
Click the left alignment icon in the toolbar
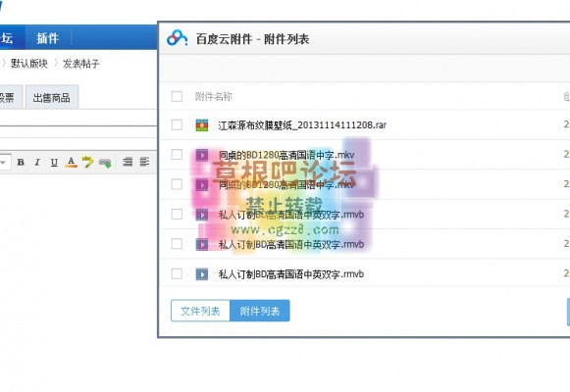click(x=144, y=162)
